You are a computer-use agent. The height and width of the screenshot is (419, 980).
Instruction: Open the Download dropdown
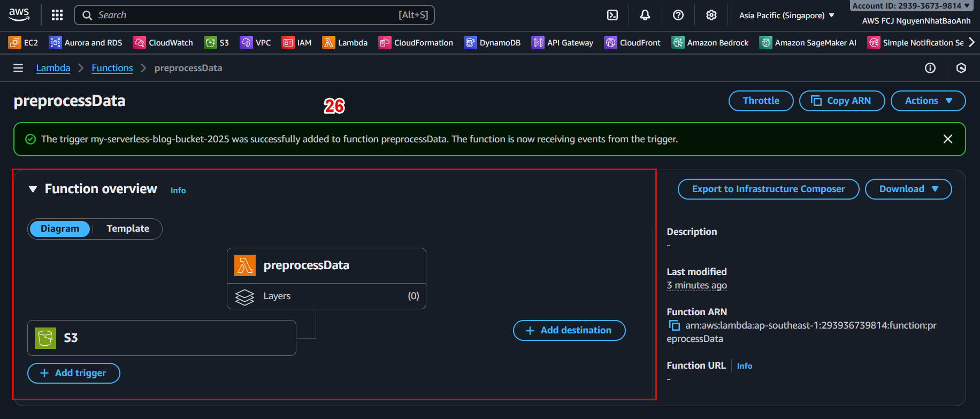(908, 189)
